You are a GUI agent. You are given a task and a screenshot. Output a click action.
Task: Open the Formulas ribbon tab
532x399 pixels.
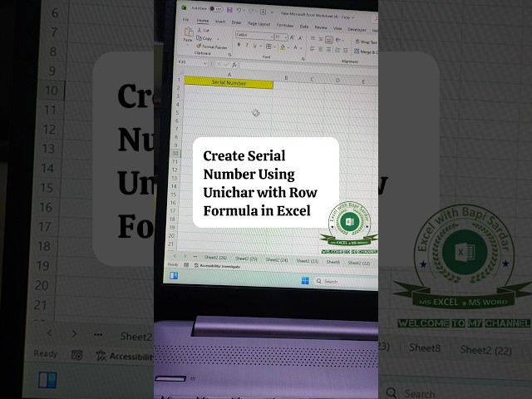pos(284,25)
